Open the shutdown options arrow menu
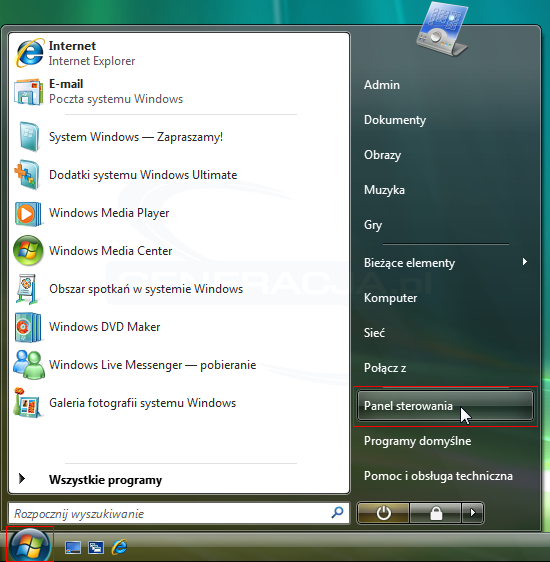This screenshot has width=550, height=562. 473,513
